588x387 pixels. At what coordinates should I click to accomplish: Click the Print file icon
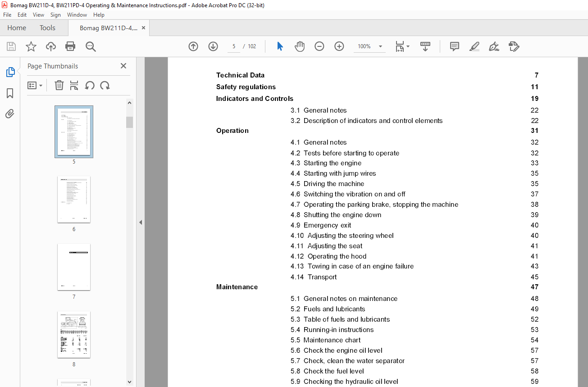click(70, 46)
